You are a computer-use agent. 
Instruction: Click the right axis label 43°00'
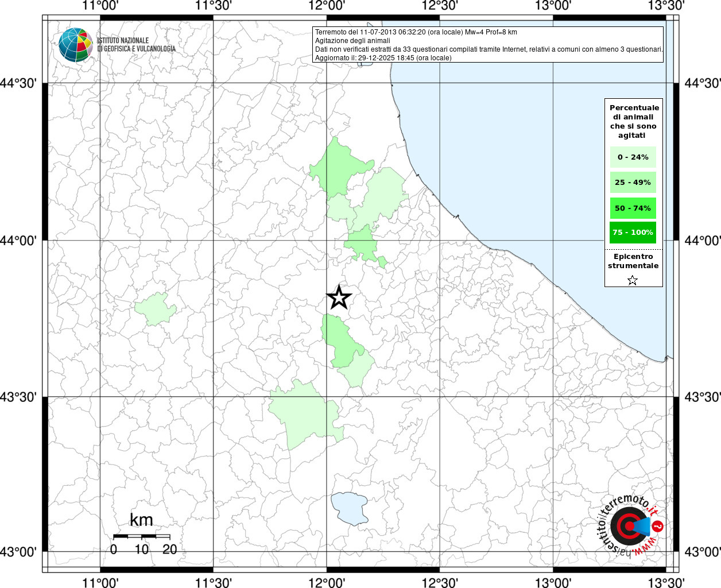pos(701,552)
